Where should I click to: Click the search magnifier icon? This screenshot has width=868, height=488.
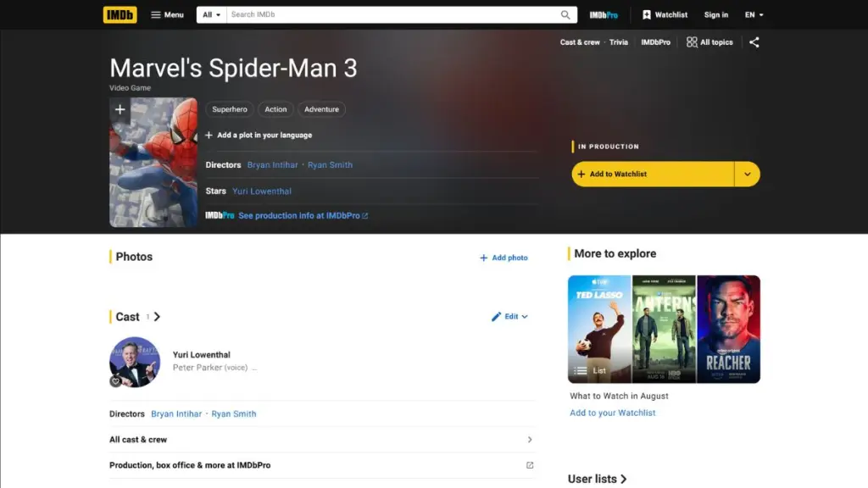(565, 15)
